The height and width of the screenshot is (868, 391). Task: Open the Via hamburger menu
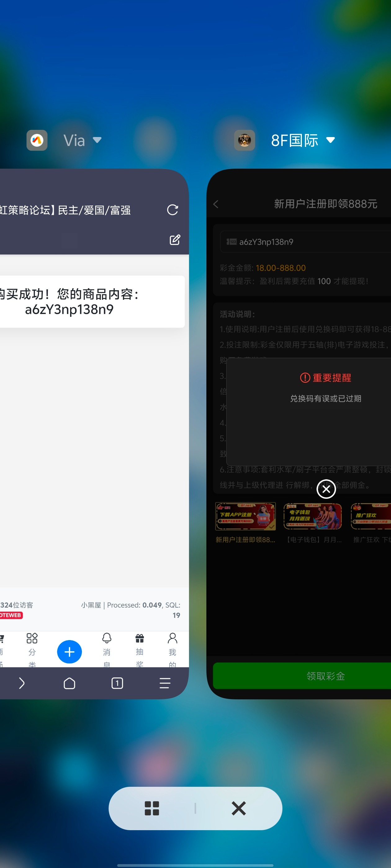(165, 683)
